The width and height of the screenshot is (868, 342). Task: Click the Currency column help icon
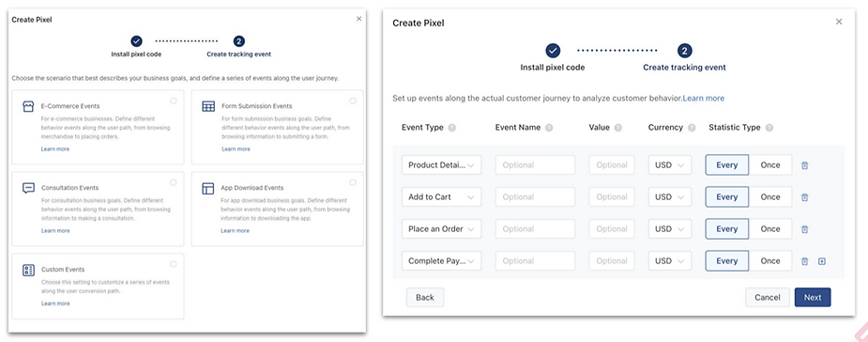click(x=692, y=128)
